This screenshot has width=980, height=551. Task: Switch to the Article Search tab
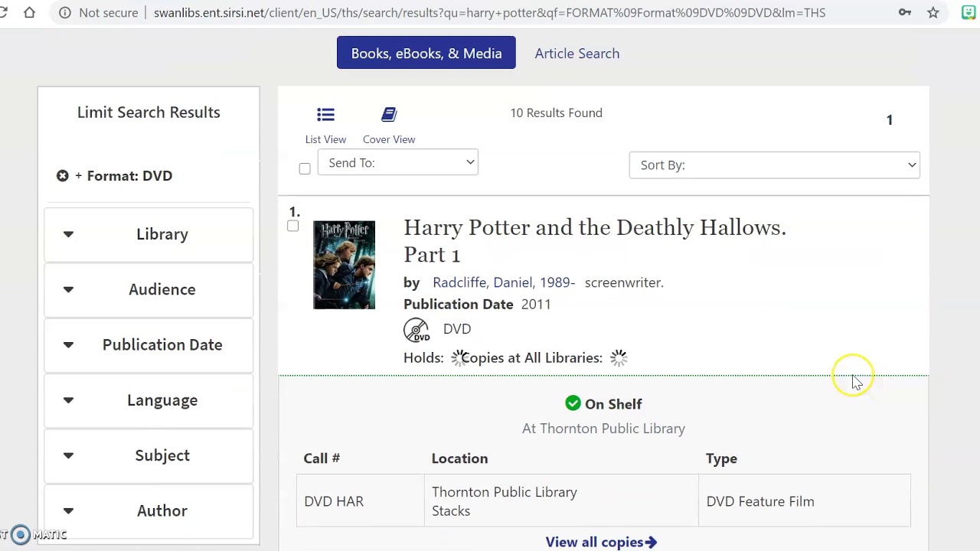click(x=577, y=54)
